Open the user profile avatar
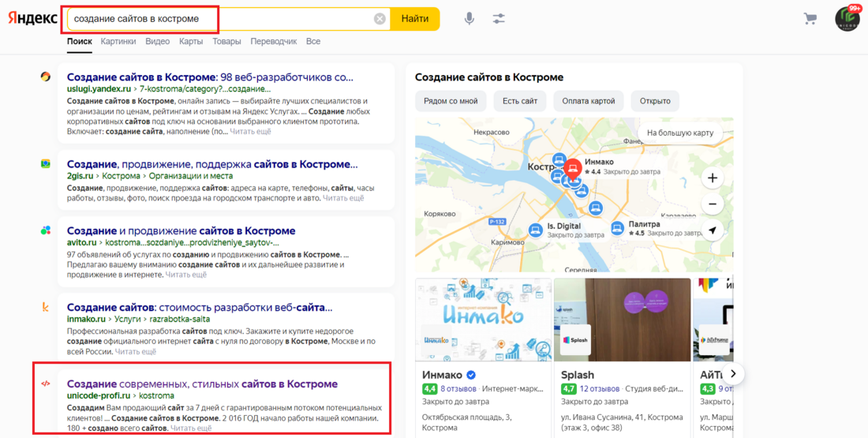868x438 pixels. (x=847, y=19)
